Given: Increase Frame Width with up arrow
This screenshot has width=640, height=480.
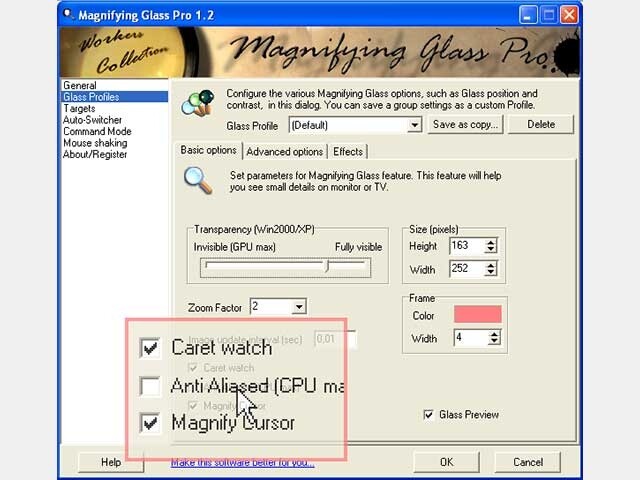Looking at the screenshot, I should pyautogui.click(x=494, y=334).
